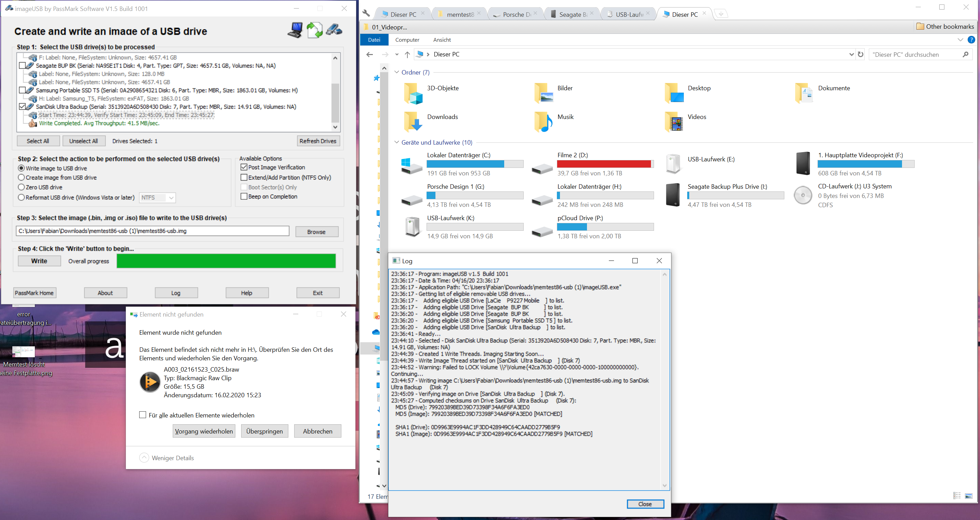The width and height of the screenshot is (980, 520).
Task: Collapse Weniger Details in error dialog
Action: click(x=144, y=458)
